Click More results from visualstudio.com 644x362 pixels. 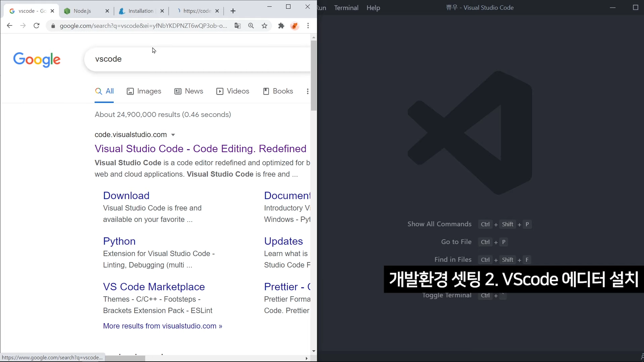coord(162,326)
